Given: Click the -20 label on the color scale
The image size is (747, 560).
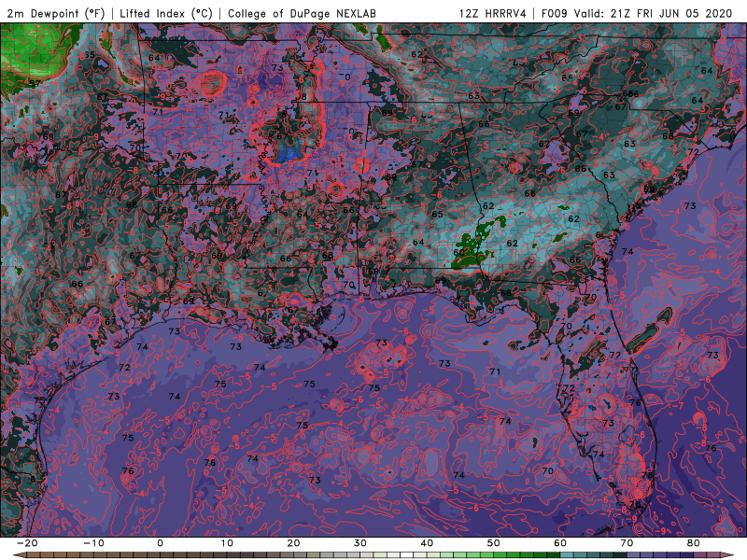Looking at the screenshot, I should [x=27, y=543].
